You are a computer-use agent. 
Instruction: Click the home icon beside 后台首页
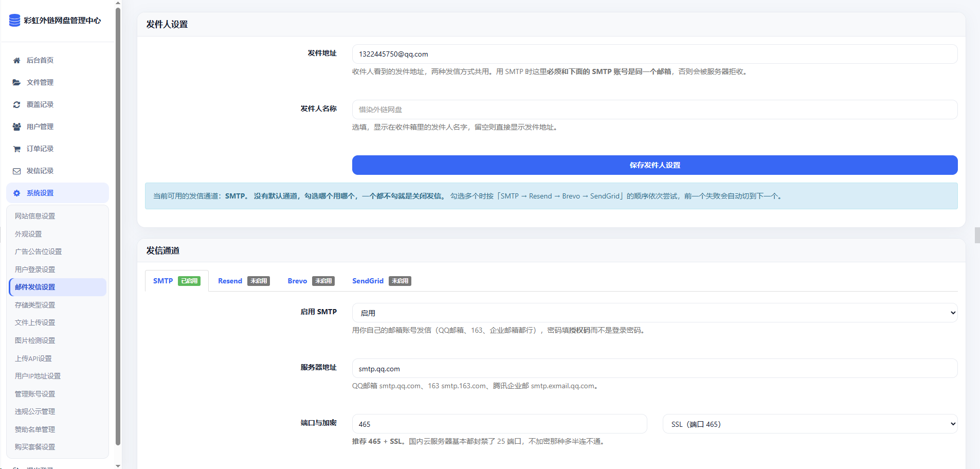tap(16, 61)
